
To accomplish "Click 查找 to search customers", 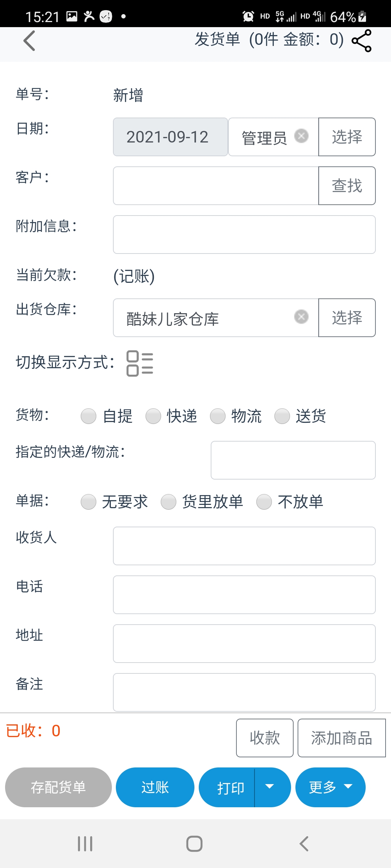I will pos(347,186).
